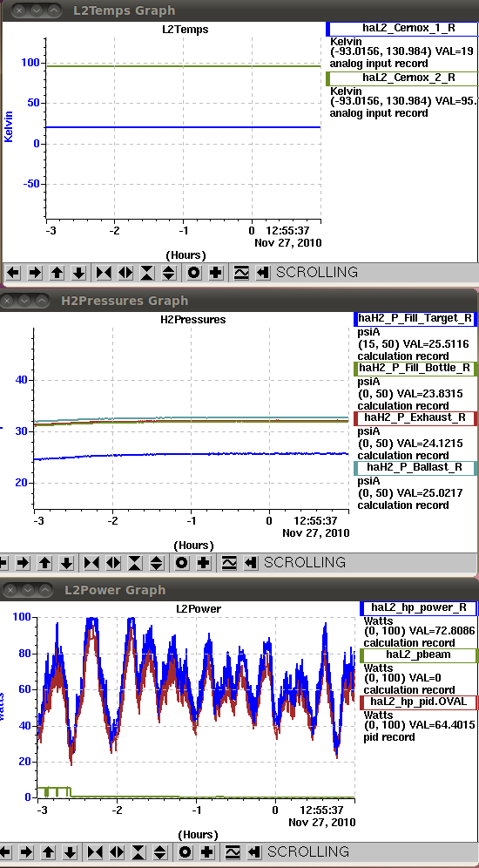Screen dimensions: 479x868
Task: Select haH2_P_Ballast_R legend entry
Action: pyautogui.click(x=415, y=468)
